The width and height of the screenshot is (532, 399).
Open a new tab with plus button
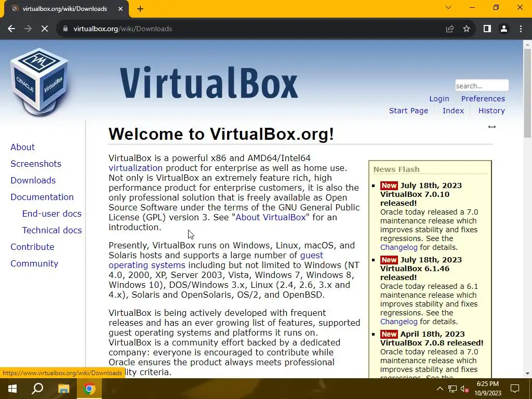click(140, 9)
